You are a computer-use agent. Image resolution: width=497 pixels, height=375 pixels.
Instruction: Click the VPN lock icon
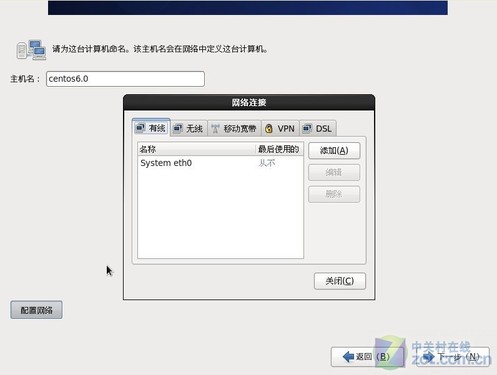click(269, 129)
